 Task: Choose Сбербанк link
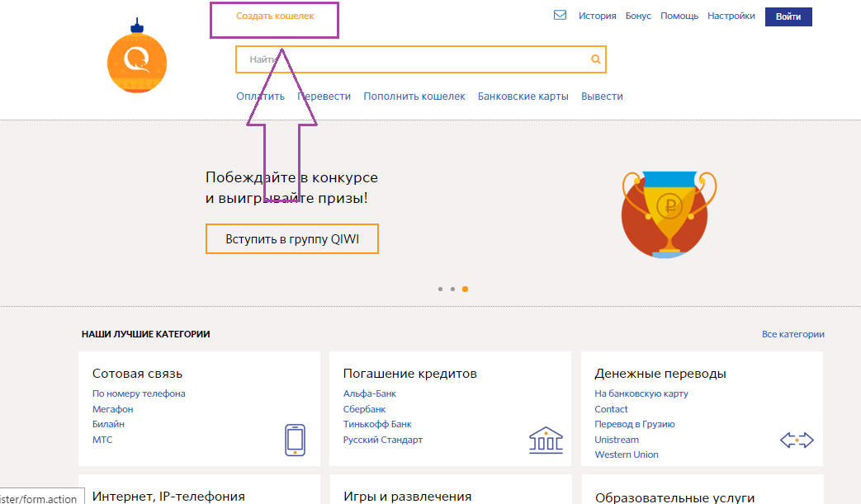(364, 409)
